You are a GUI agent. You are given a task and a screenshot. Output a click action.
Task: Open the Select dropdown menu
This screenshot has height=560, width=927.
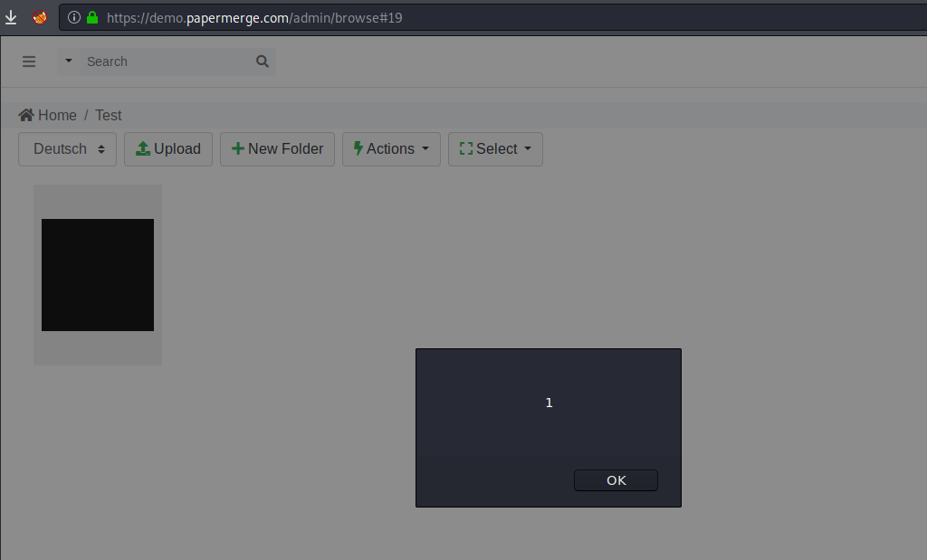tap(495, 148)
